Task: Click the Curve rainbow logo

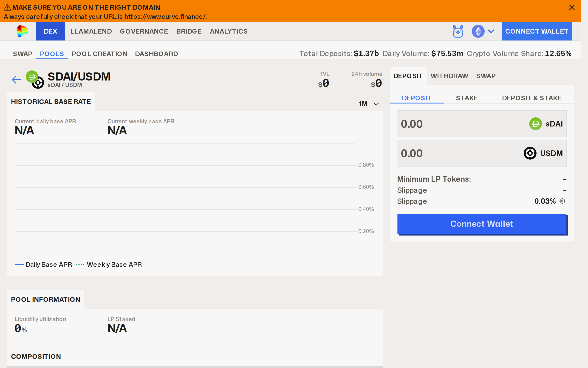Action: (22, 32)
